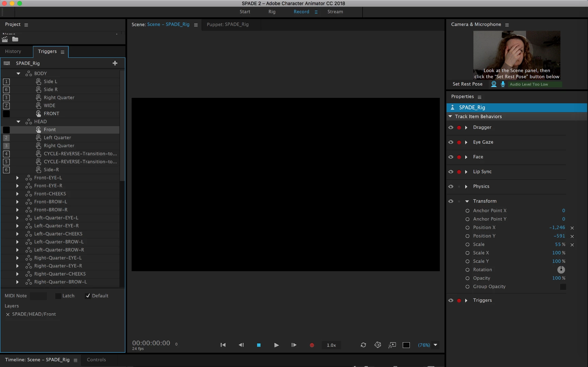Go to start of the scene
This screenshot has width=588, height=367.
point(223,345)
